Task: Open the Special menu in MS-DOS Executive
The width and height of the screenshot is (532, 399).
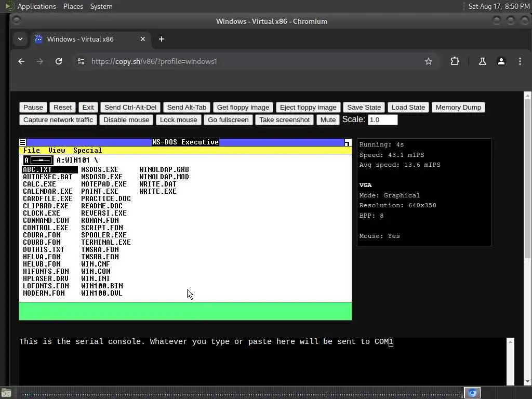Action: coord(87,150)
